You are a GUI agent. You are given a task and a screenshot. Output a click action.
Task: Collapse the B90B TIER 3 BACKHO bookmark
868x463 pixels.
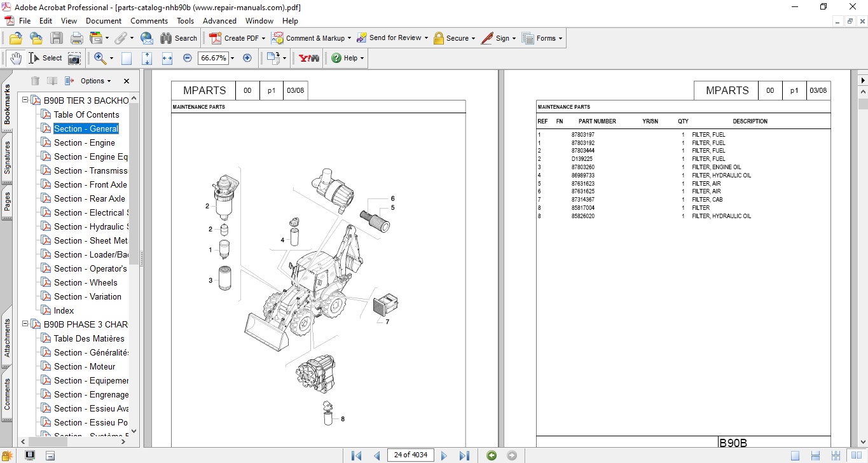25,100
